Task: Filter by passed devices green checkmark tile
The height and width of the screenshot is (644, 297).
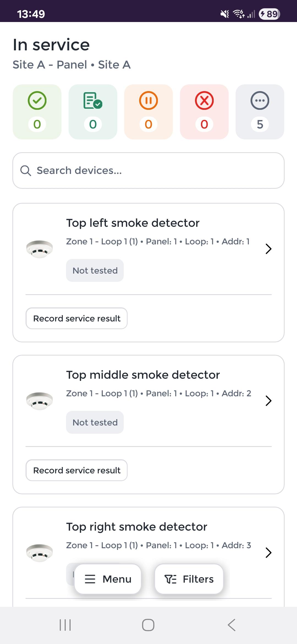Action: [x=37, y=112]
